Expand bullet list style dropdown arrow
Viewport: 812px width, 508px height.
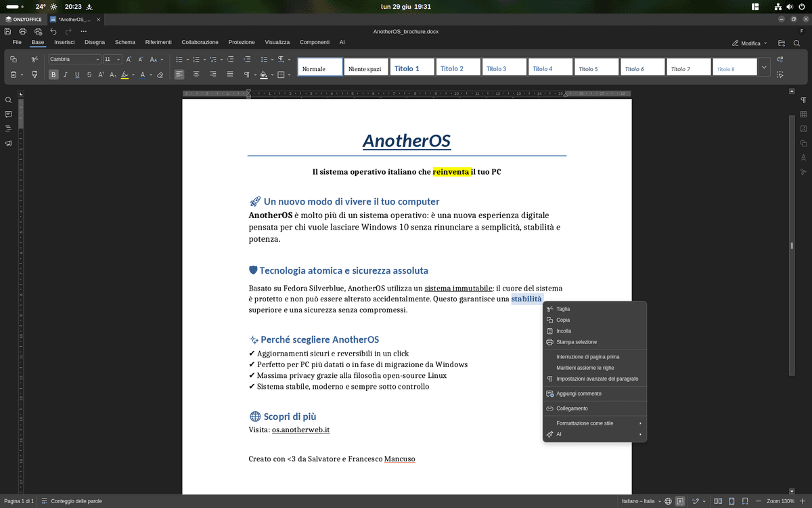click(x=187, y=60)
